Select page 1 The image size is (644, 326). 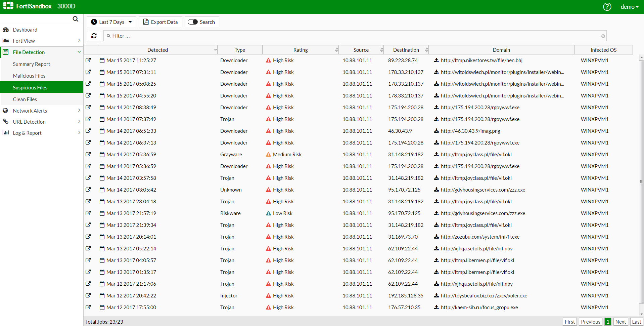tap(608, 322)
